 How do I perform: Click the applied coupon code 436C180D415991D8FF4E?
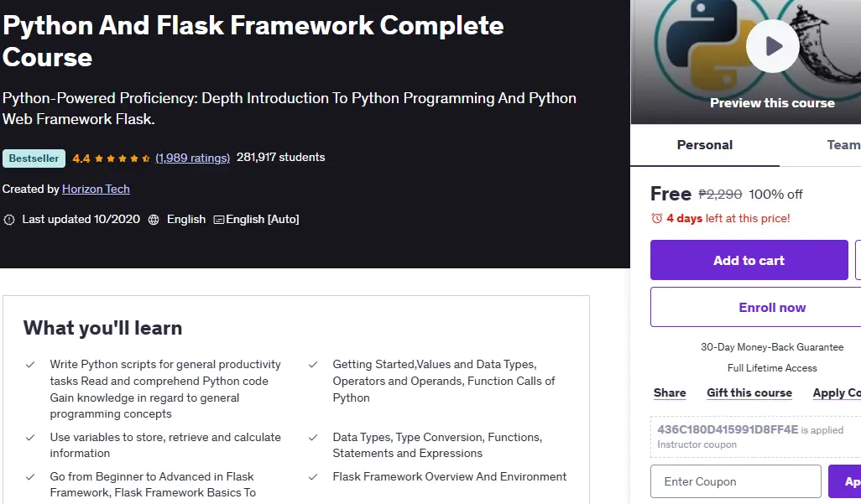click(x=728, y=430)
